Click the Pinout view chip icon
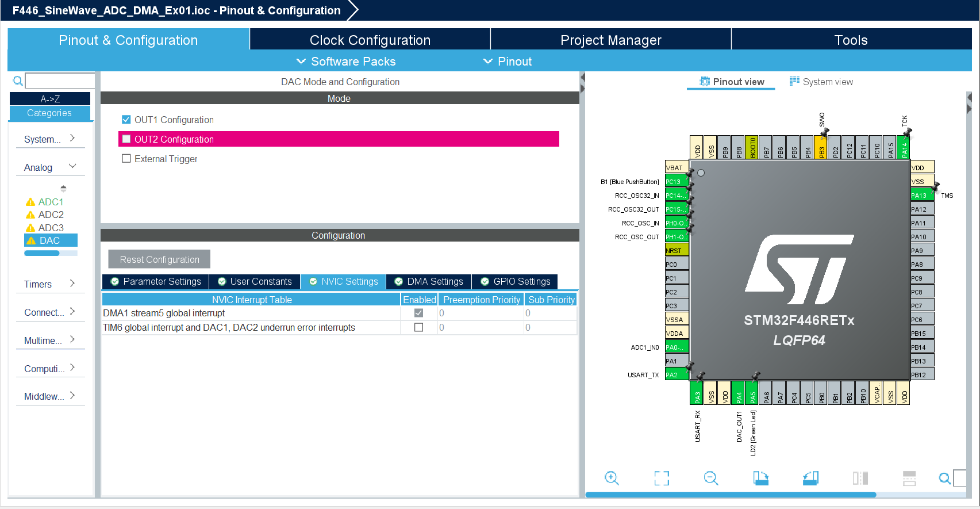Viewport: 980px width, 509px height. pos(704,82)
